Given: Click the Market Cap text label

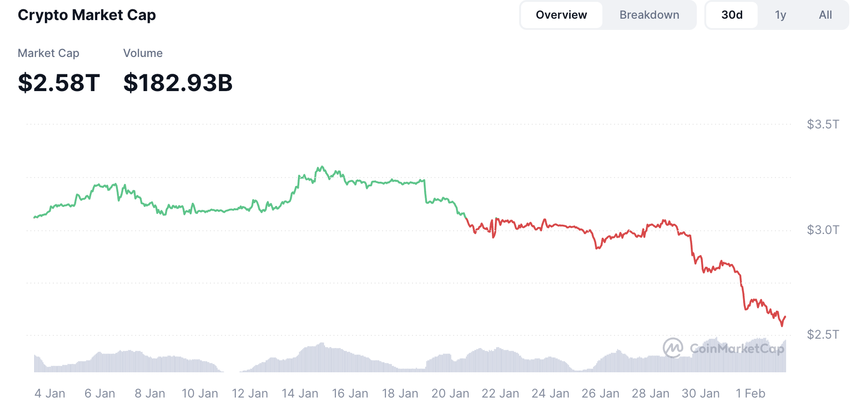Looking at the screenshot, I should (48, 53).
